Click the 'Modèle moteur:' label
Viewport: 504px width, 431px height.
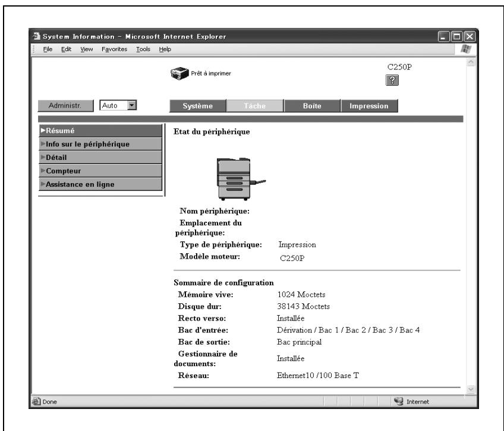coord(210,256)
